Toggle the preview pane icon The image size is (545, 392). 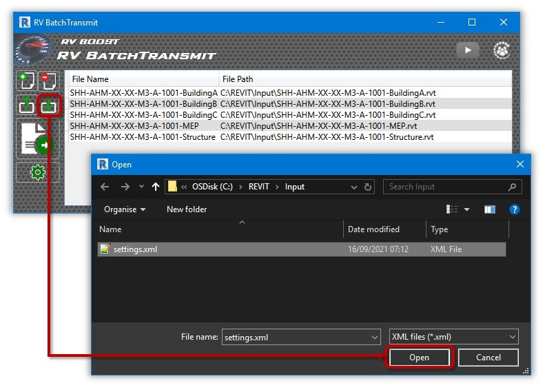pyautogui.click(x=490, y=209)
